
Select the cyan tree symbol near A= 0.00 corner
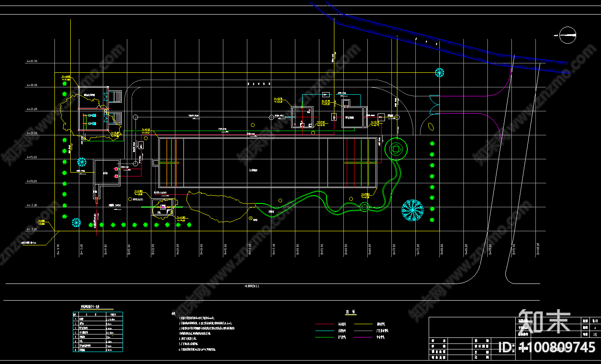[76, 222]
